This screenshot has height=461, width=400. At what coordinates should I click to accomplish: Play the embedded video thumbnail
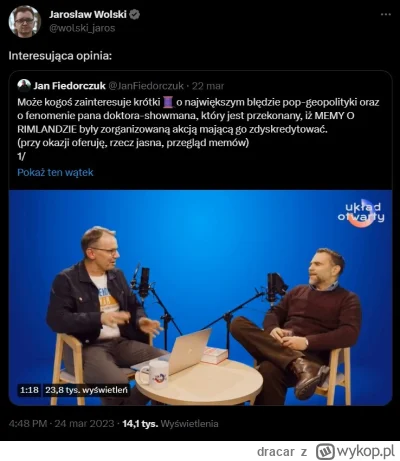click(x=200, y=297)
